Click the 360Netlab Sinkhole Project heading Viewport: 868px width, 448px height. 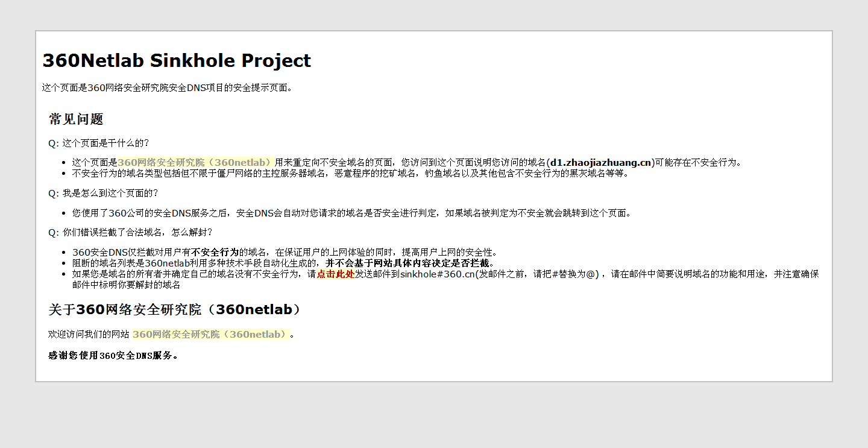pos(177,60)
